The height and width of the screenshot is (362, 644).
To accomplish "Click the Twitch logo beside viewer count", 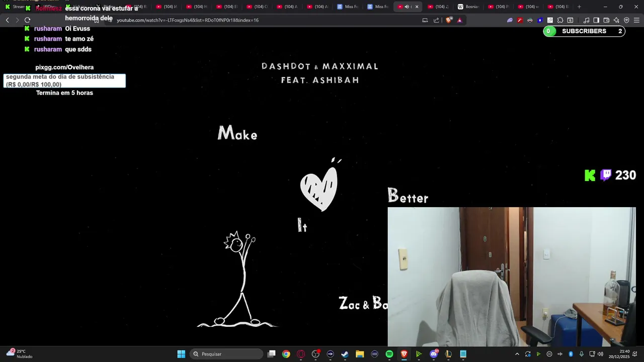I will (606, 175).
